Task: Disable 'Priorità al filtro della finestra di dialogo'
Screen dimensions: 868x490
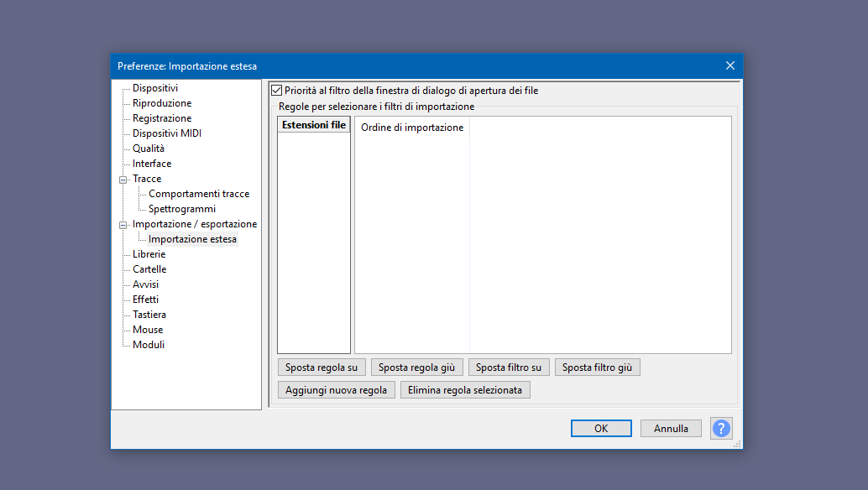Action: tap(275, 90)
